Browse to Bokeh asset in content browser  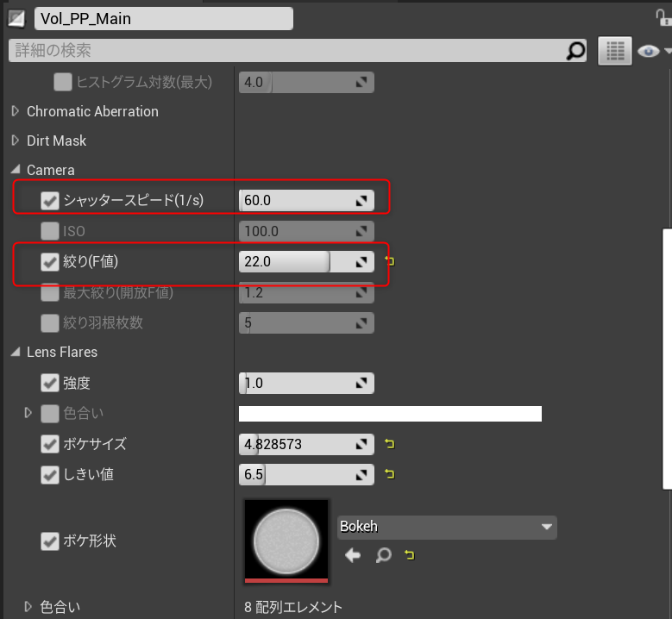click(383, 555)
